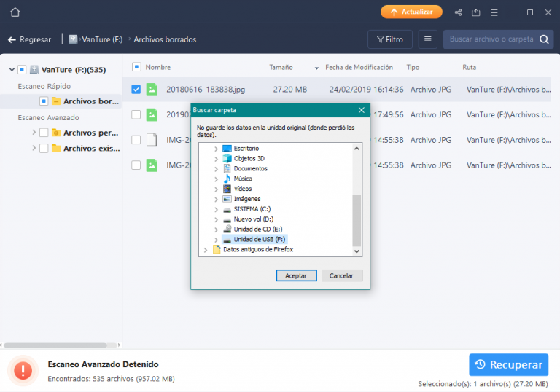Select Nuevo vol (D:) drive
Viewport: 560px width, 392px height.
click(x=254, y=219)
